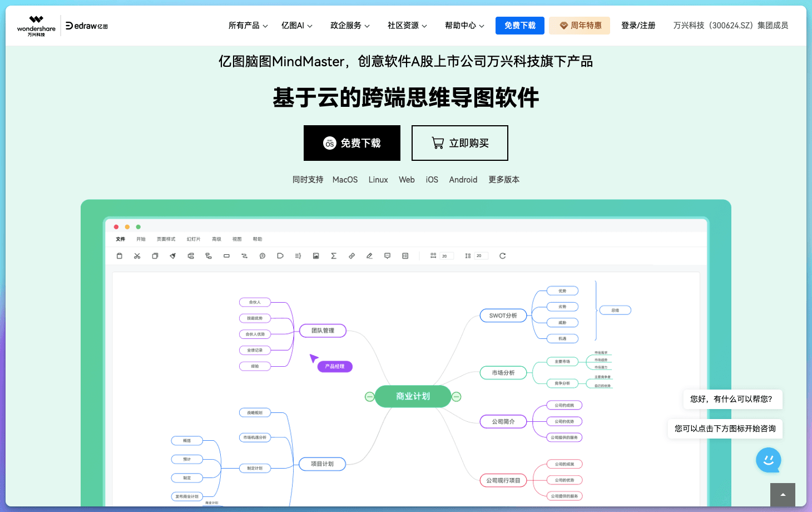Click the 更多版本 link
812x512 pixels.
pyautogui.click(x=504, y=180)
